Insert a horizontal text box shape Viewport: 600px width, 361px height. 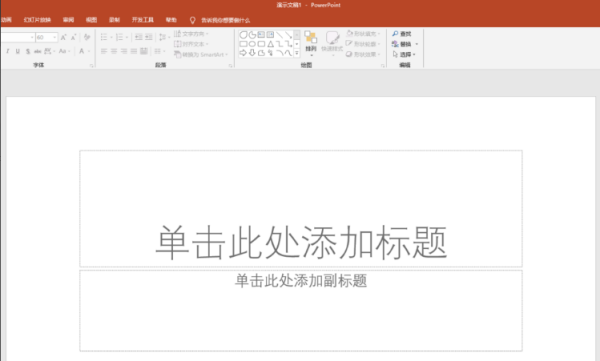[261, 35]
